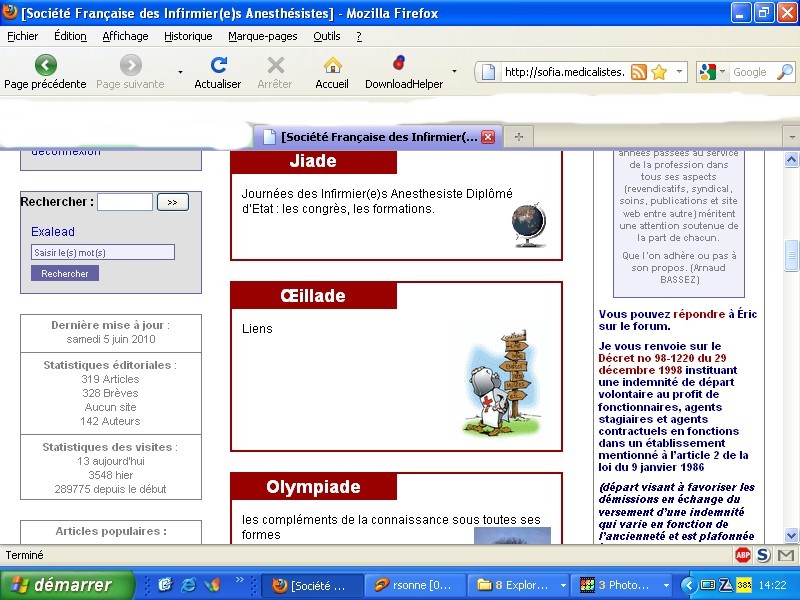The width and height of the screenshot is (800, 600).
Task: Expand the back/forward history dropdown arrow
Action: click(180, 72)
